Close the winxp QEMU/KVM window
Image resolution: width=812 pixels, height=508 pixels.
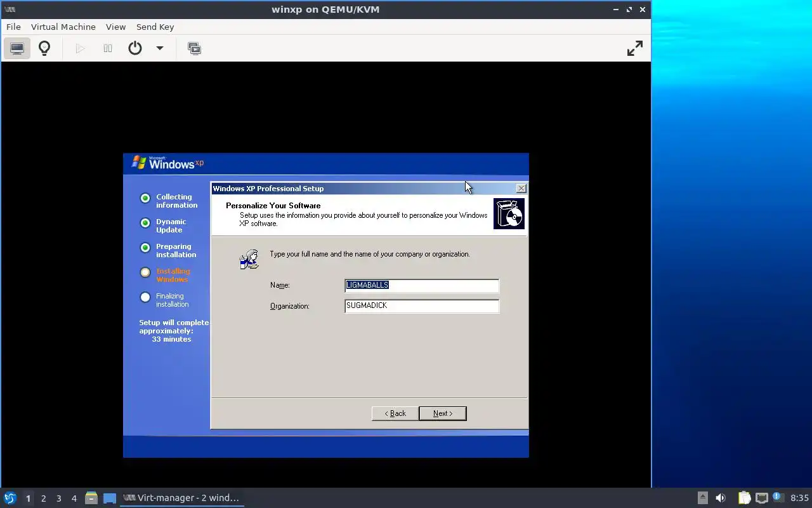pyautogui.click(x=643, y=10)
